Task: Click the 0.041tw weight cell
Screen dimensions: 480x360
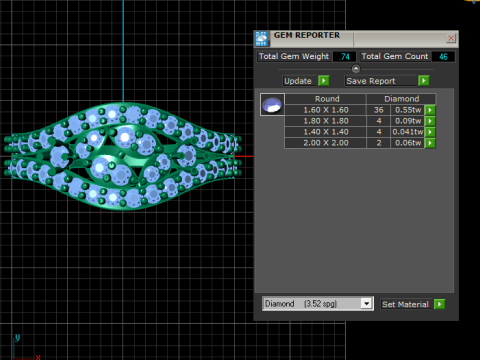Action: pyautogui.click(x=408, y=132)
